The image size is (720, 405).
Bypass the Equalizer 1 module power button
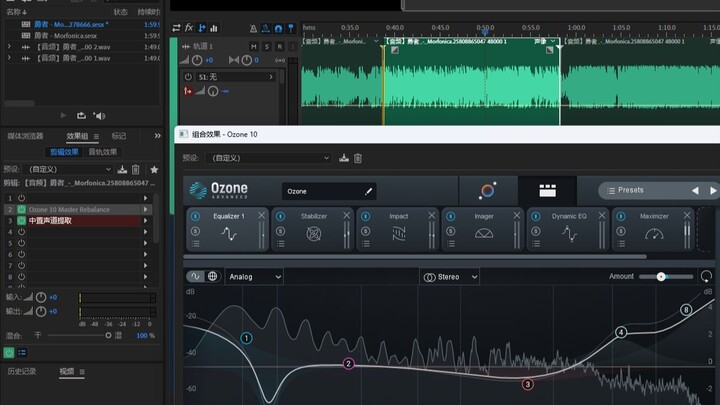(x=195, y=216)
